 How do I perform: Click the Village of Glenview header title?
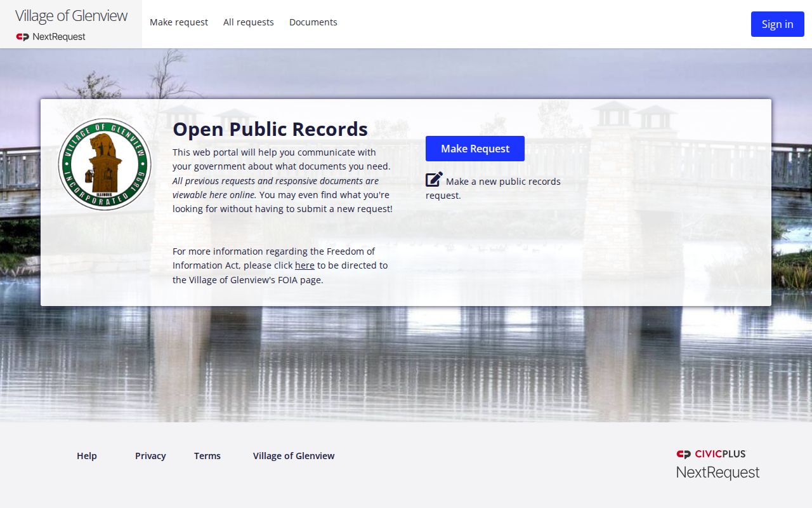[x=71, y=16]
